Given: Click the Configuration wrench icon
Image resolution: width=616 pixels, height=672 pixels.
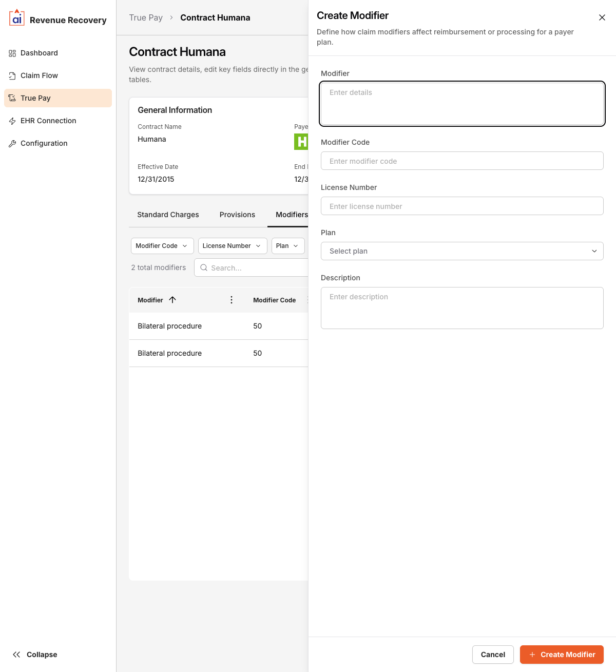Looking at the screenshot, I should click(12, 143).
